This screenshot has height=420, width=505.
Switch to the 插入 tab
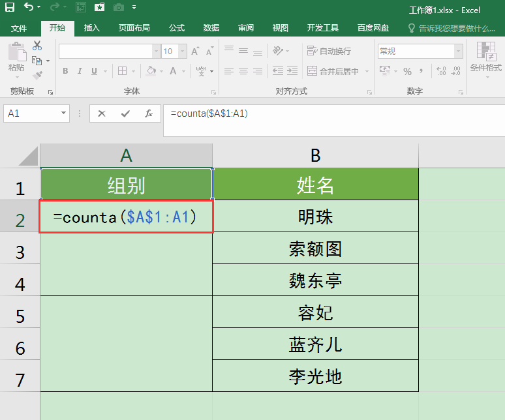point(91,28)
